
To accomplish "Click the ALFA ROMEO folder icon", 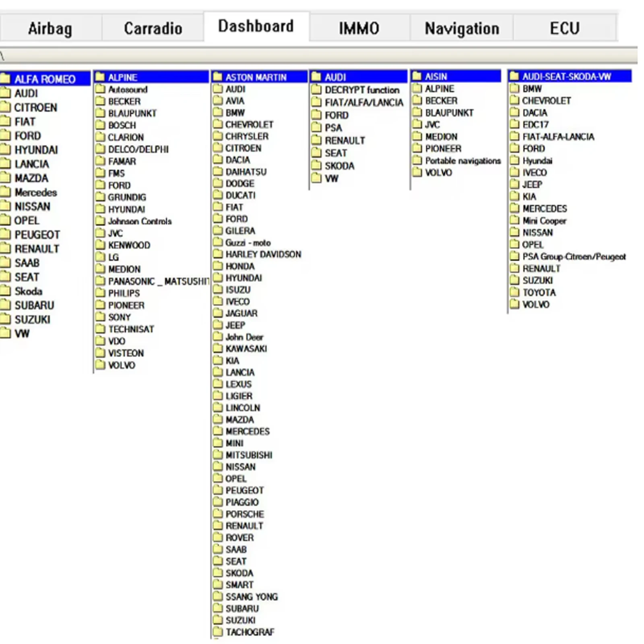I will coord(5,78).
